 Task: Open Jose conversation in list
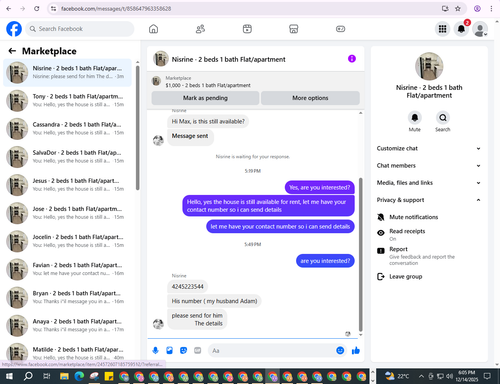click(68, 213)
